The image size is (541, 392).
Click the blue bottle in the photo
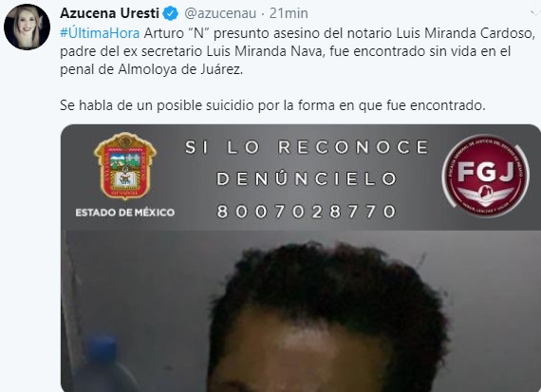pyautogui.click(x=105, y=364)
